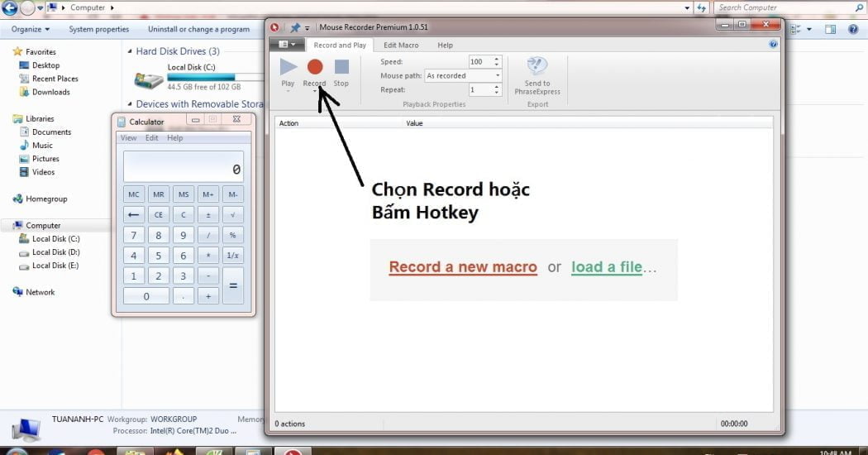Click the Repeat count field
This screenshot has height=455, width=868.
click(x=479, y=89)
